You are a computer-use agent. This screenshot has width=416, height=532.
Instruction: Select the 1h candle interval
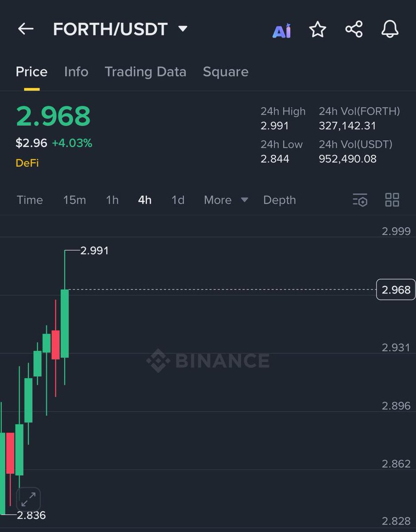click(x=112, y=200)
